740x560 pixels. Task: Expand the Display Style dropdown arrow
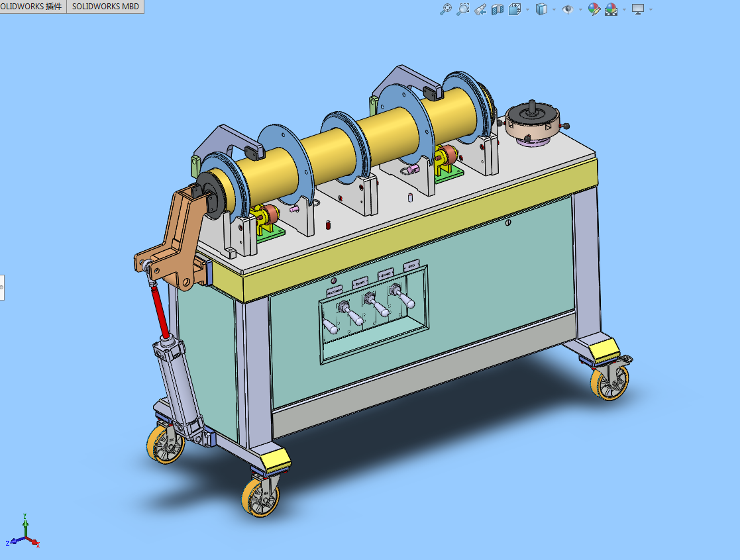[x=554, y=9]
